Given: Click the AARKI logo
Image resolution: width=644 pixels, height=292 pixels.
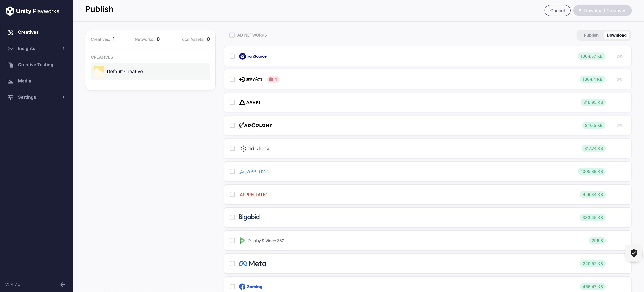Looking at the screenshot, I should coord(249,102).
